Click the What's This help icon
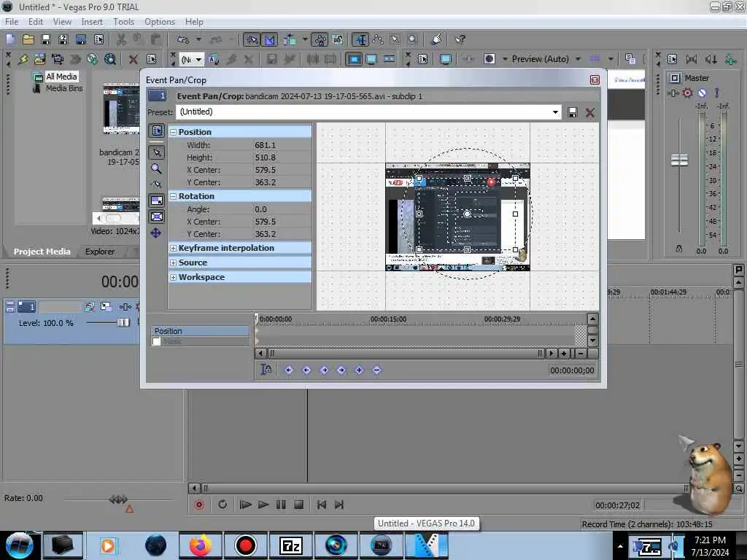Image resolution: width=747 pixels, height=560 pixels. click(x=460, y=39)
